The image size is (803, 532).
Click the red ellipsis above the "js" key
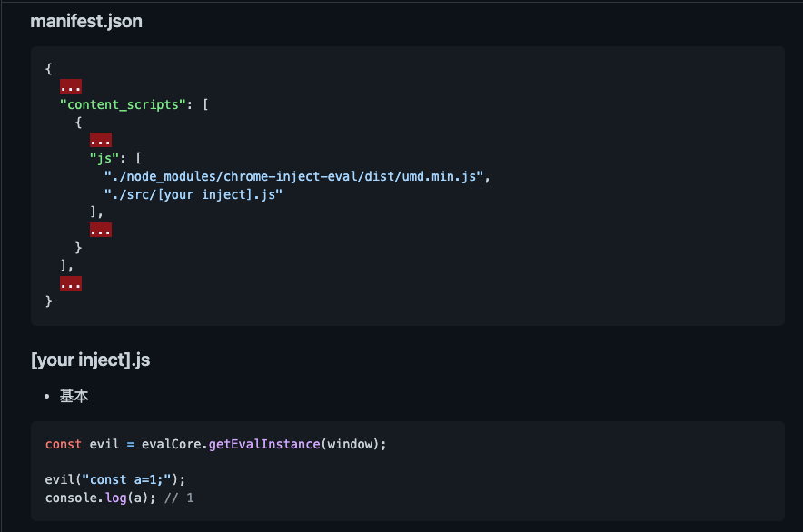point(100,140)
